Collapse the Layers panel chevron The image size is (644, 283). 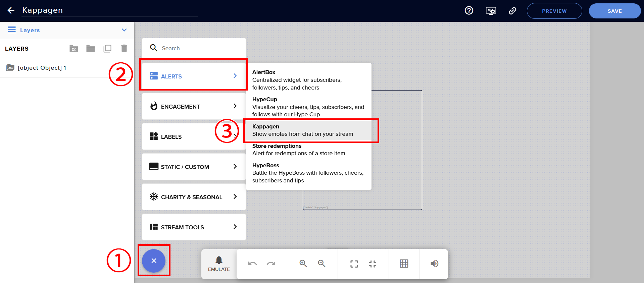pos(124,30)
